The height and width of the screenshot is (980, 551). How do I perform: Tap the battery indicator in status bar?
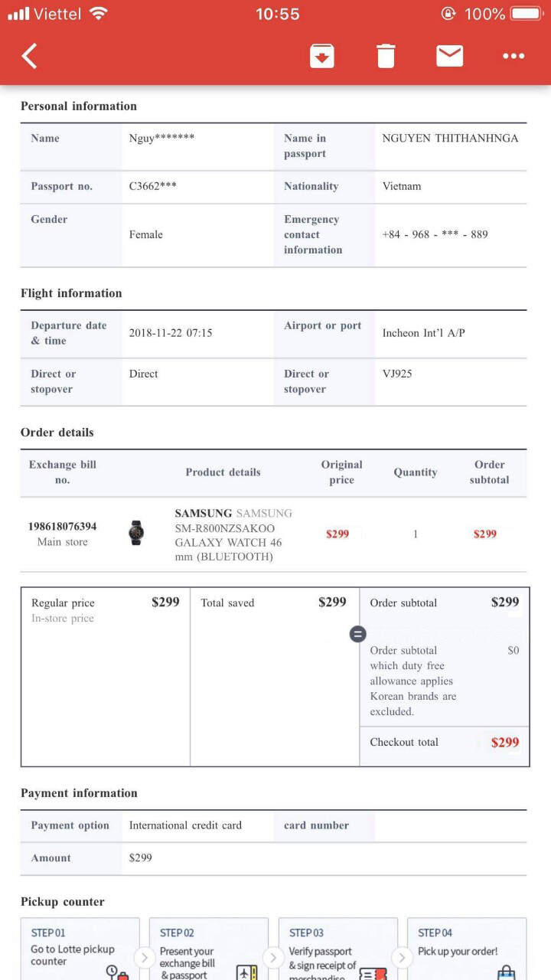pyautogui.click(x=525, y=14)
